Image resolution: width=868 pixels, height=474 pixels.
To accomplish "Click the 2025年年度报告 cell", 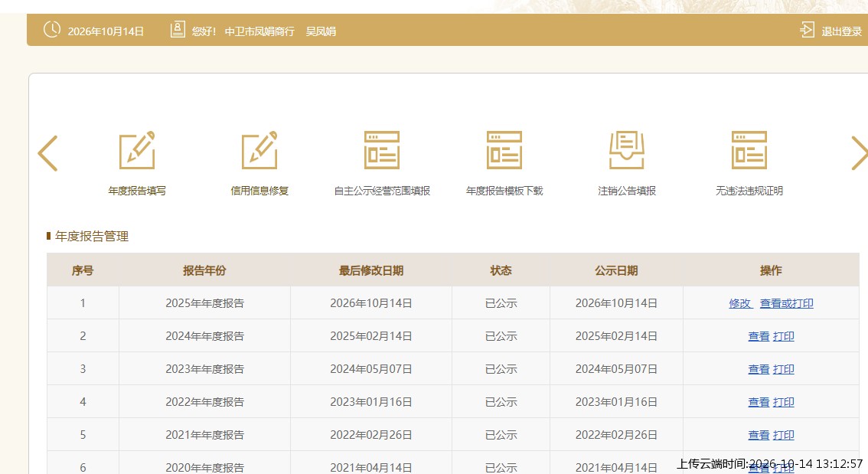I will (205, 303).
